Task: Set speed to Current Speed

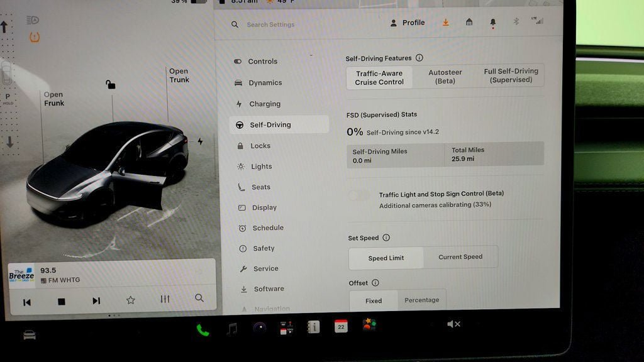Action: click(460, 257)
